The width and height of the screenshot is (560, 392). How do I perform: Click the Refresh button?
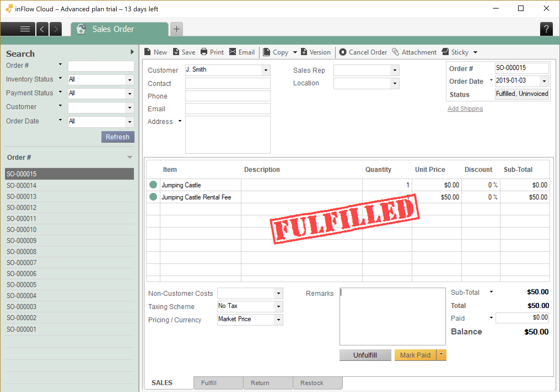pyautogui.click(x=118, y=137)
